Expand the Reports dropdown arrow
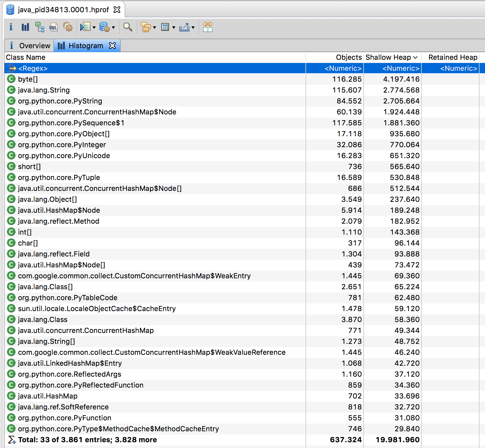This screenshot has width=485, height=448. [94, 28]
